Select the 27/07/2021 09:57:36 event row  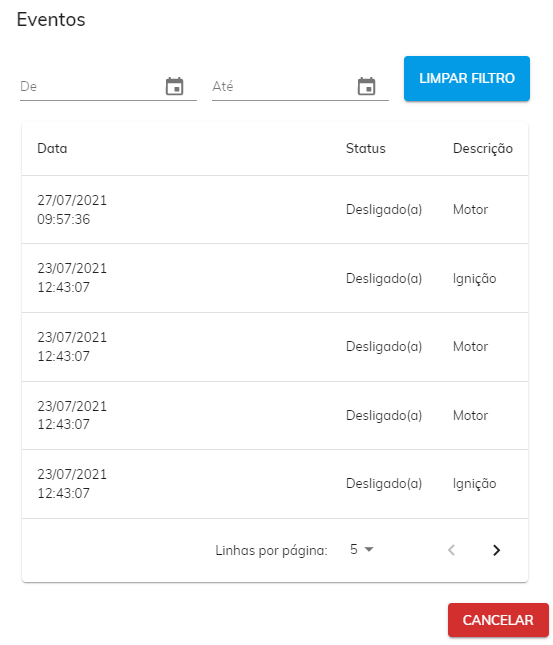[275, 209]
